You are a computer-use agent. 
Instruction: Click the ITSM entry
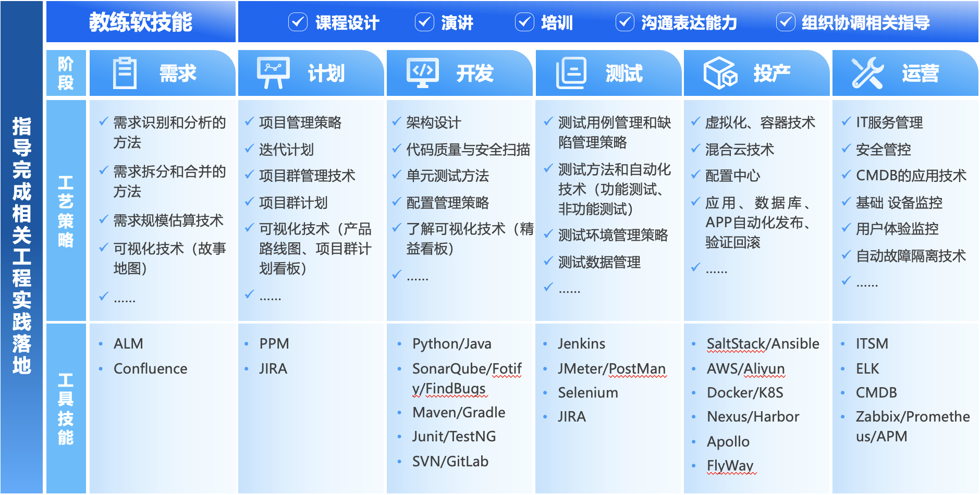872,344
